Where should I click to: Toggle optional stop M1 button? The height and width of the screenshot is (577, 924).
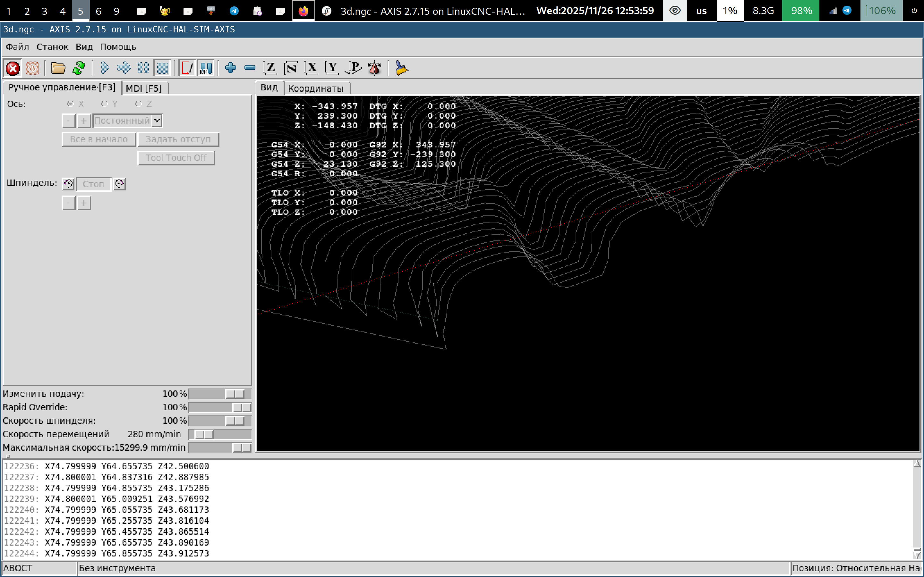[x=206, y=68]
